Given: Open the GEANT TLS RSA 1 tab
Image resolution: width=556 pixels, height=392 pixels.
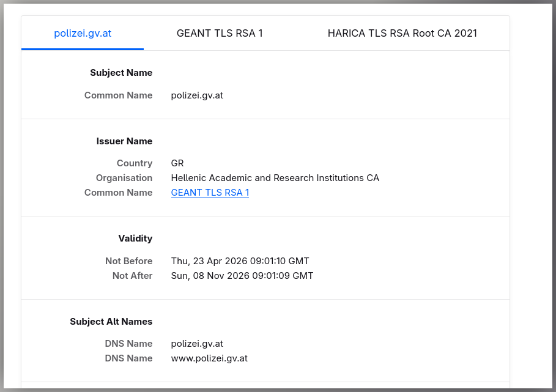Looking at the screenshot, I should click(220, 33).
